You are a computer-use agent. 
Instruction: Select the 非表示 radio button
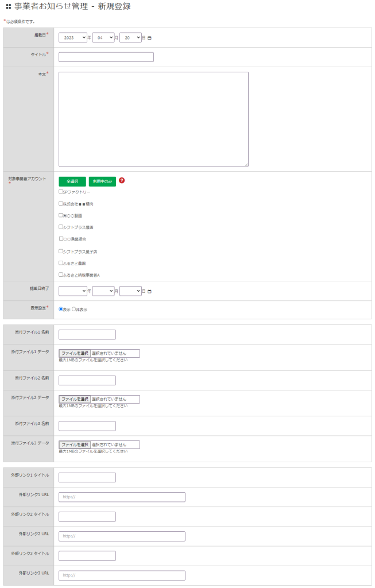74,309
